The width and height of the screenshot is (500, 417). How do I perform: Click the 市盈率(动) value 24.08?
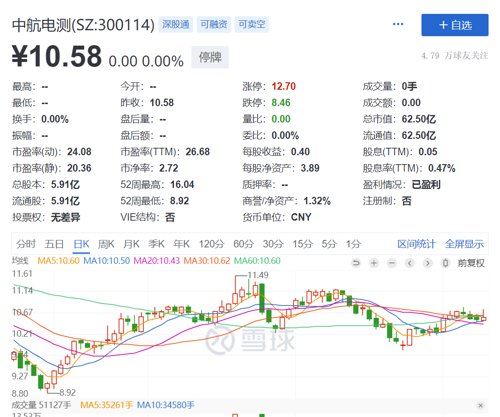(x=79, y=152)
